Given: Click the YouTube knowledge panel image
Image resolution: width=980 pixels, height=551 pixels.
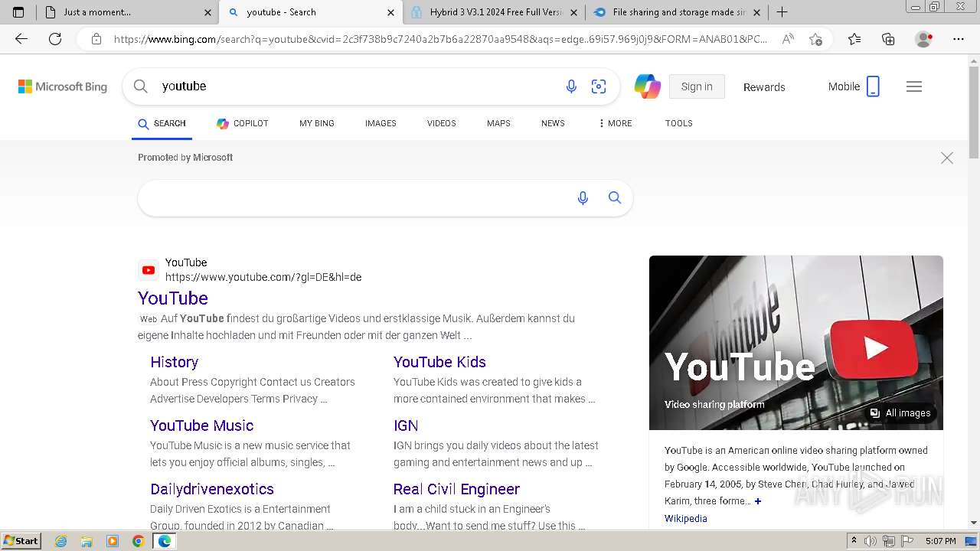Looking at the screenshot, I should coord(796,343).
